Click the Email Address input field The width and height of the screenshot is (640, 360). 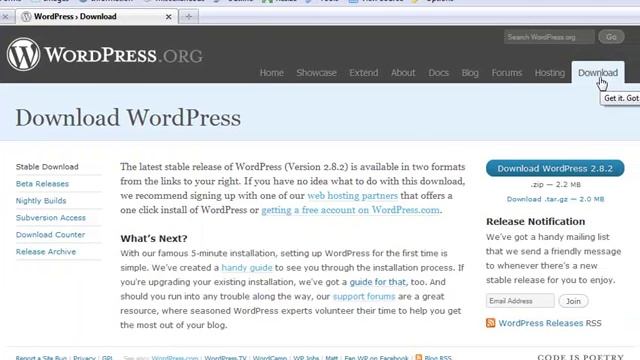[x=520, y=301]
